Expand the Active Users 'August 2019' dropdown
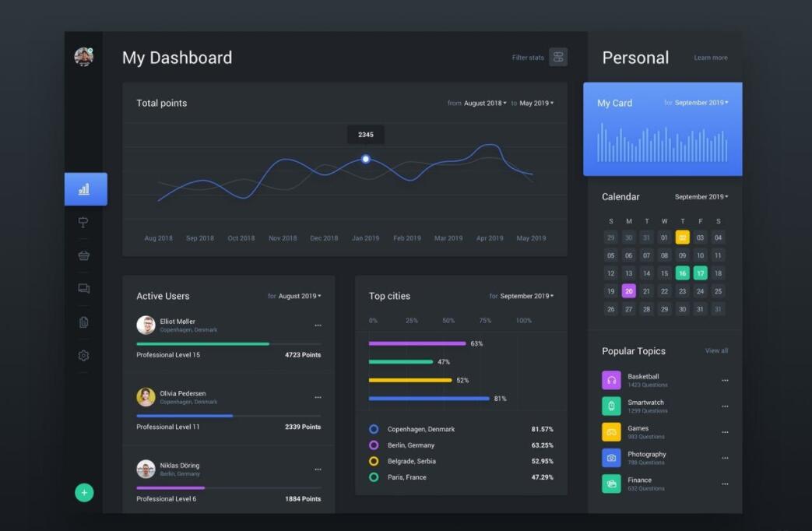Viewport: 812px width, 531px height. (x=300, y=296)
